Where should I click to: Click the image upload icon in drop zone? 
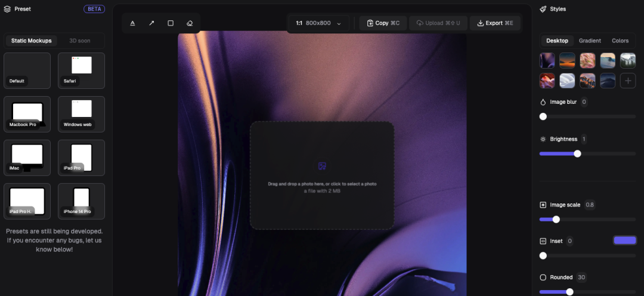click(x=323, y=166)
